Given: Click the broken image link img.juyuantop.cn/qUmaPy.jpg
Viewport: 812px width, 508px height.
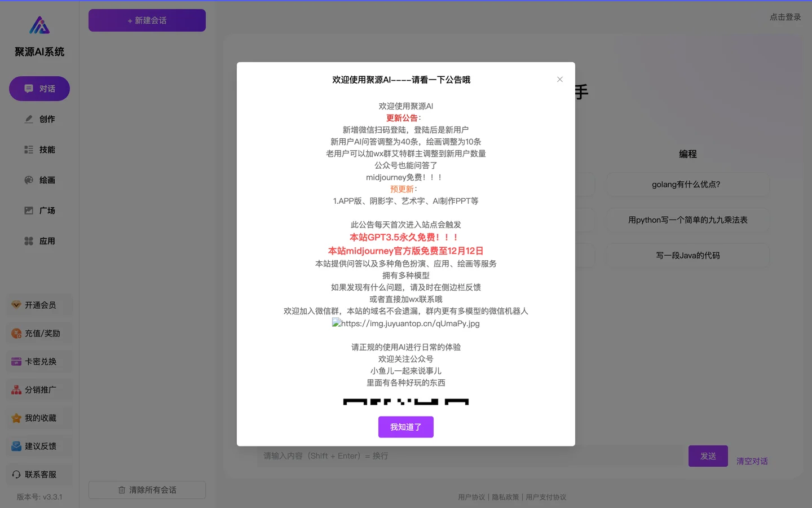Looking at the screenshot, I should 406,323.
